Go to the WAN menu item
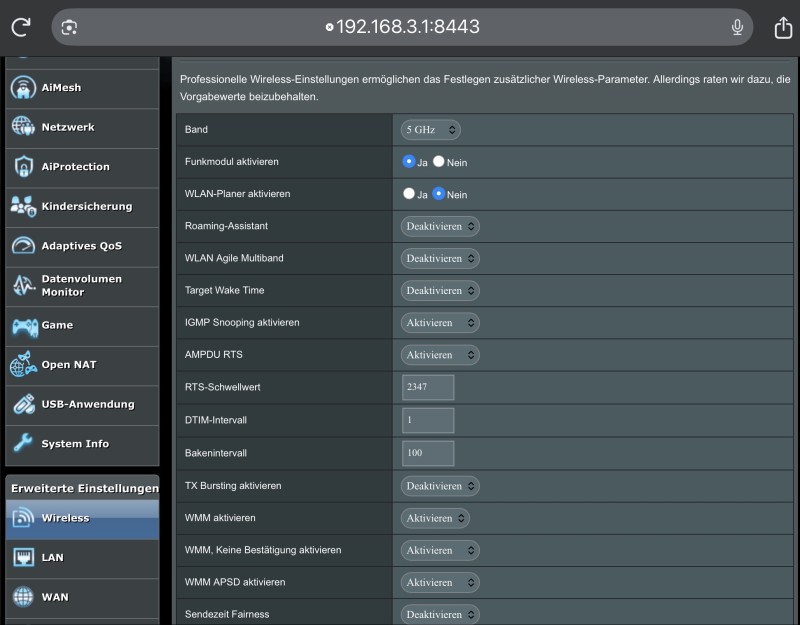The height and width of the screenshot is (625, 800). pos(54,597)
